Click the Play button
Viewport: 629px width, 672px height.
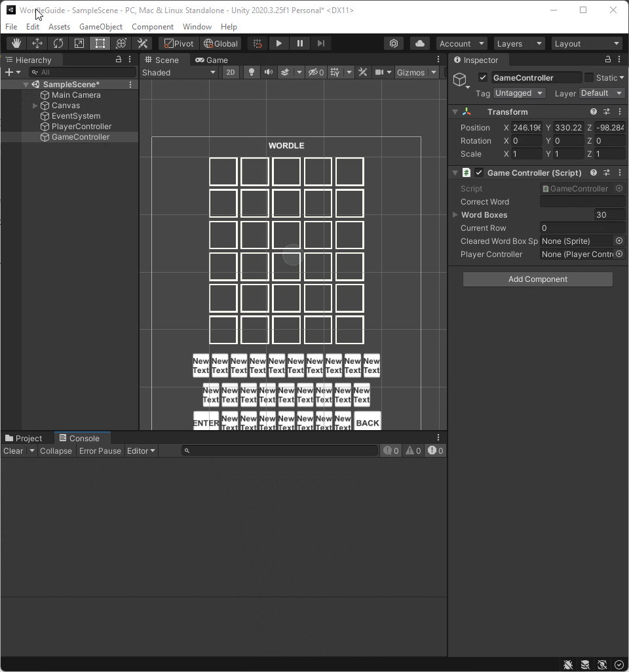[x=278, y=43]
